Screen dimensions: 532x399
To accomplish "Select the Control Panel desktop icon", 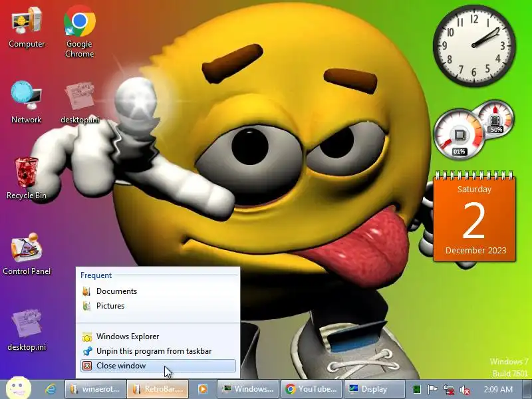I will 27,254.
